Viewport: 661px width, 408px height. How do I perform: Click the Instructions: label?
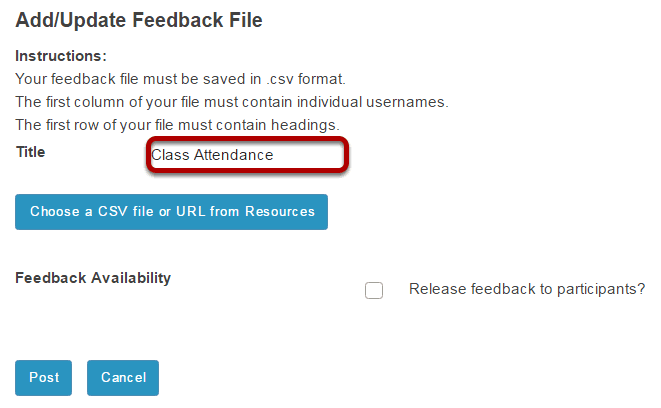(x=61, y=56)
